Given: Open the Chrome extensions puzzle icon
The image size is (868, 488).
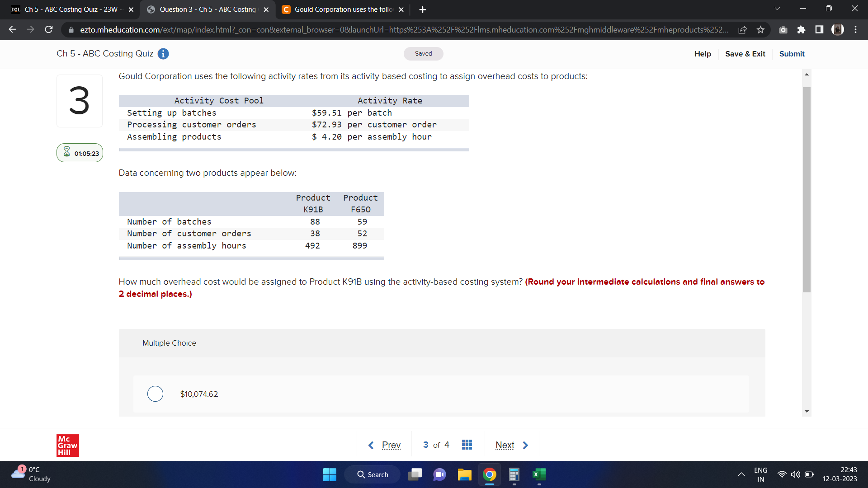Looking at the screenshot, I should [801, 30].
